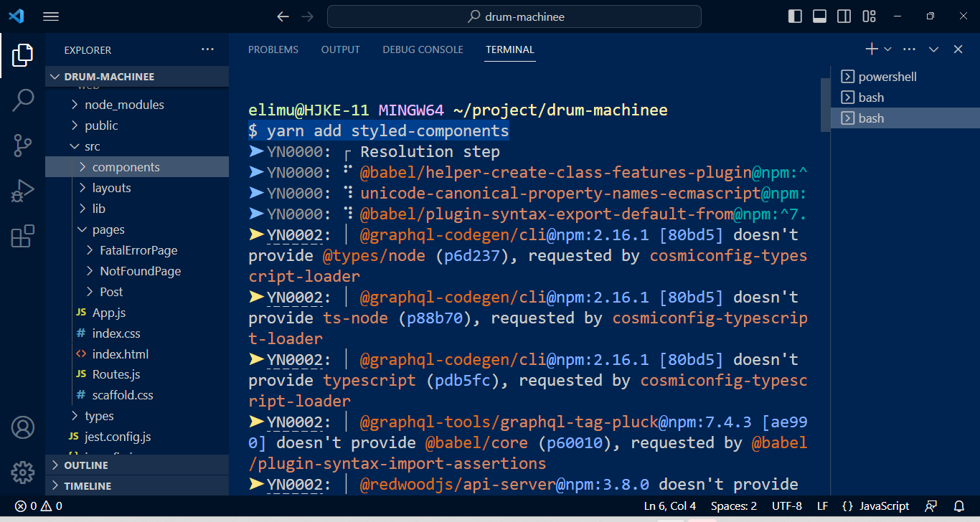Open the Search view
Image resolution: width=980 pixels, height=522 pixels.
[22, 100]
